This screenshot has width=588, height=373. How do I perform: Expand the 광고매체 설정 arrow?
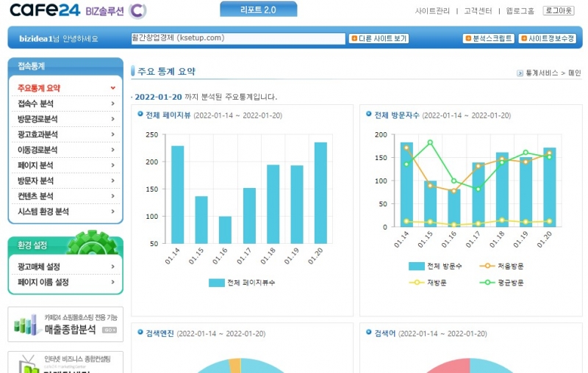(x=113, y=267)
